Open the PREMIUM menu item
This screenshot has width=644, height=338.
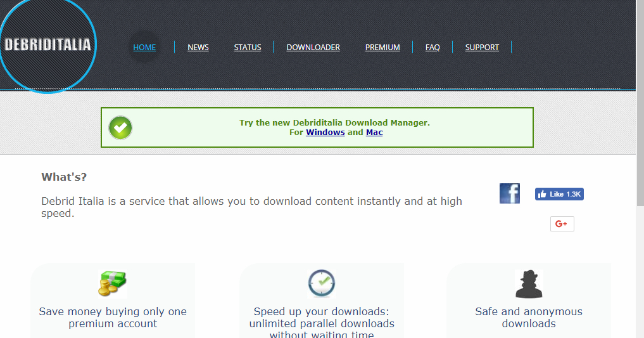click(382, 48)
